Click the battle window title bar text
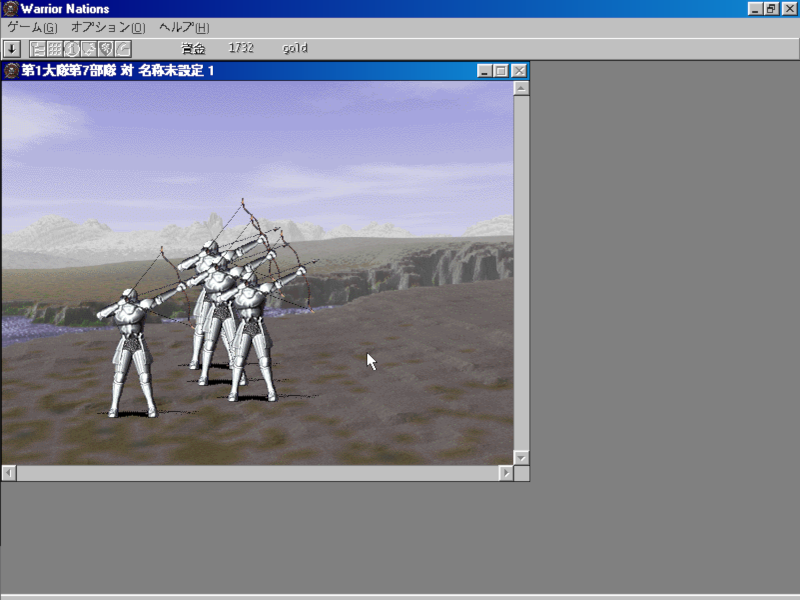Viewport: 800px width, 600px height. pyautogui.click(x=118, y=70)
